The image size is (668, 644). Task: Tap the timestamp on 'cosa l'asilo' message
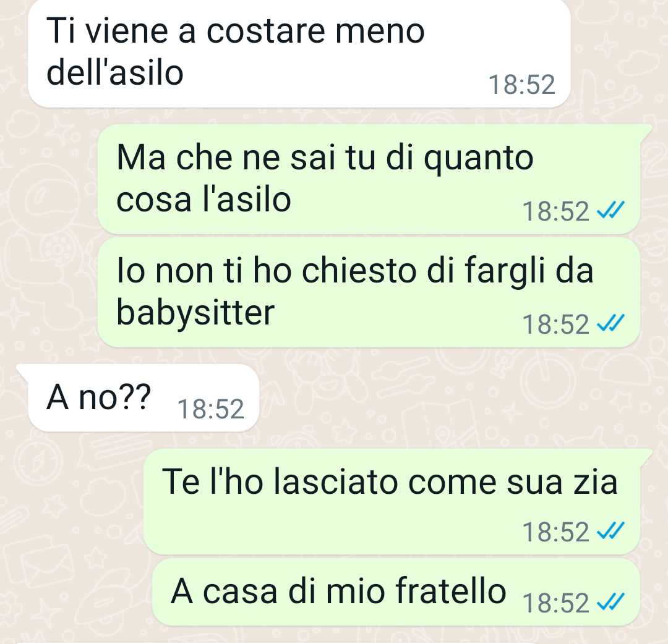pyautogui.click(x=556, y=211)
